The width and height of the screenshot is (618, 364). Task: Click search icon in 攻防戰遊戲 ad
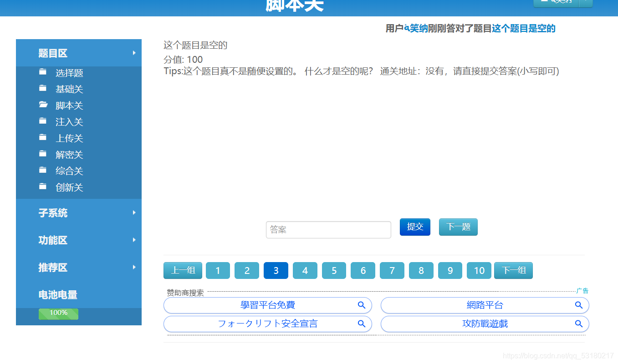[579, 324]
